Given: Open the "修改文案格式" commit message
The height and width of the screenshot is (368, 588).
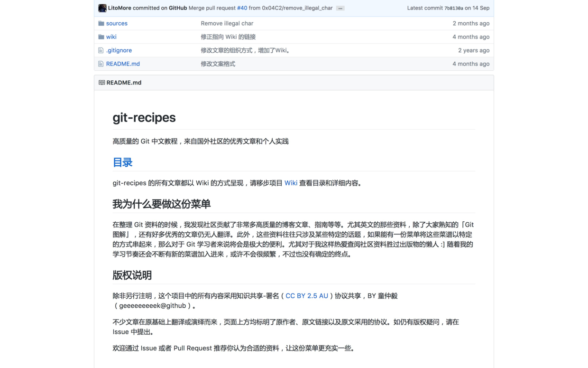Looking at the screenshot, I should 218,64.
